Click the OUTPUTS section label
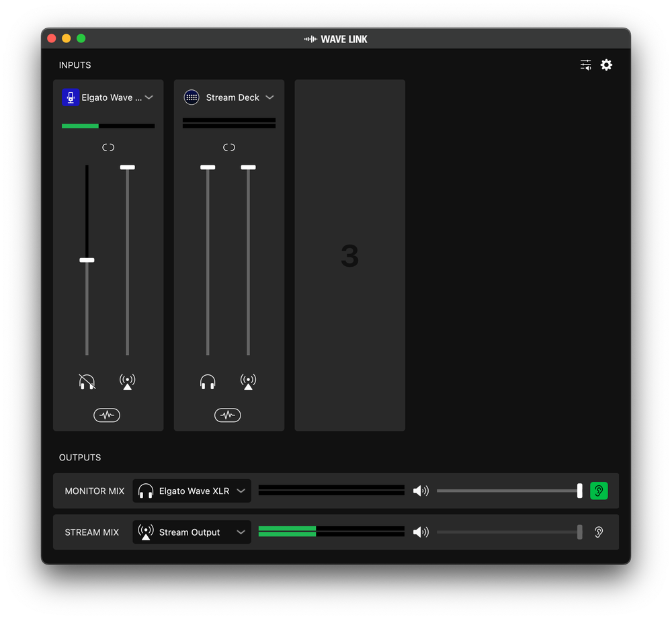This screenshot has width=672, height=619. pyautogui.click(x=80, y=458)
